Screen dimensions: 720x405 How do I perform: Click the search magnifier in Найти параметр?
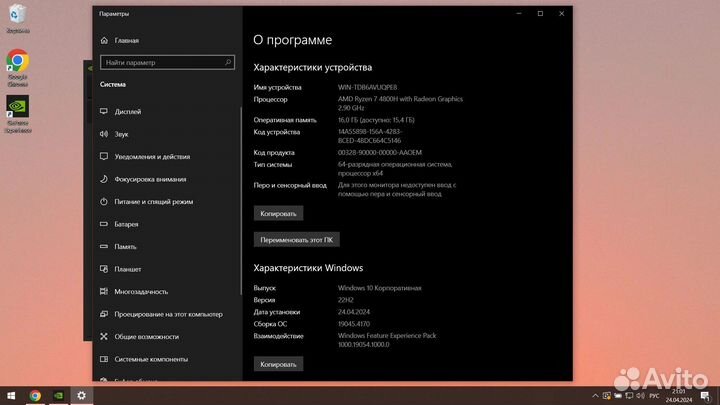228,62
